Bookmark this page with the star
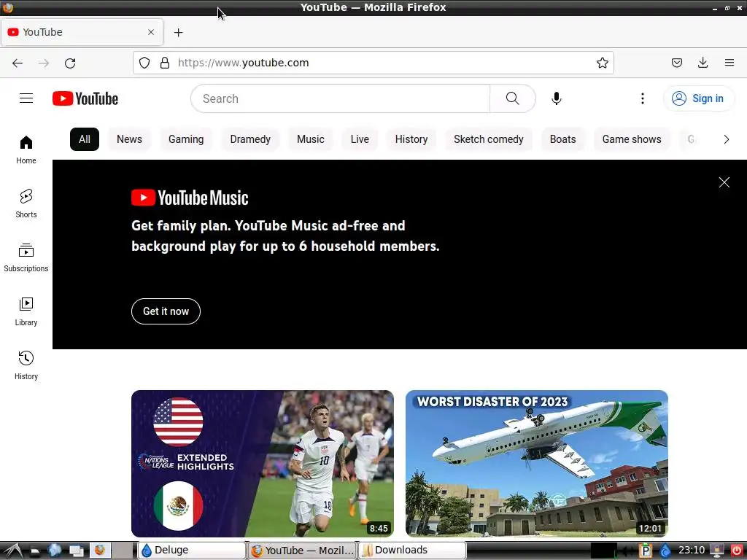 tap(602, 63)
